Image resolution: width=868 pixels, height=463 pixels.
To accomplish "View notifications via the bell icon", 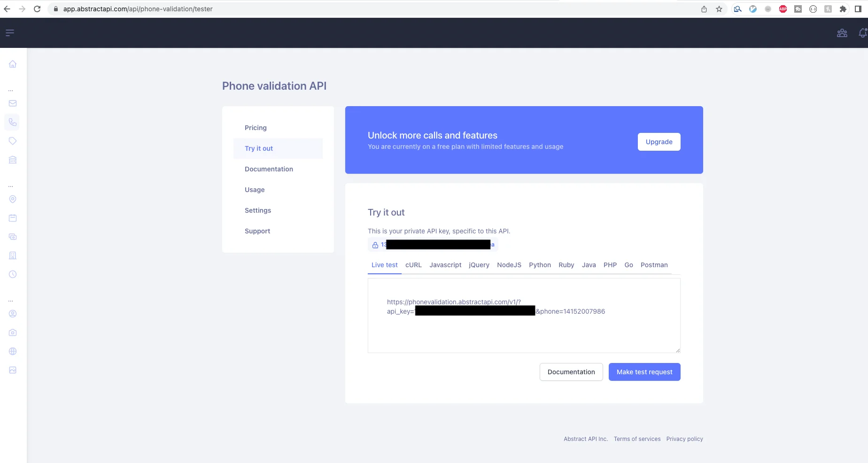I will pos(862,33).
